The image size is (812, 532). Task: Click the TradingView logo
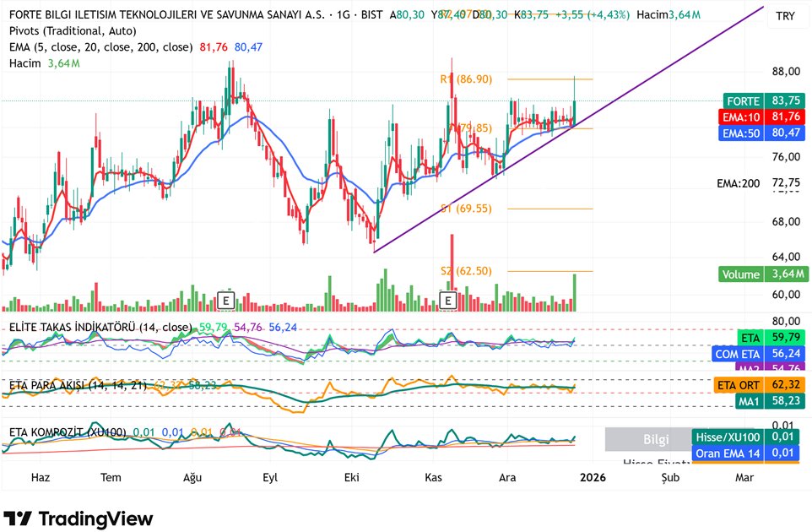78,518
